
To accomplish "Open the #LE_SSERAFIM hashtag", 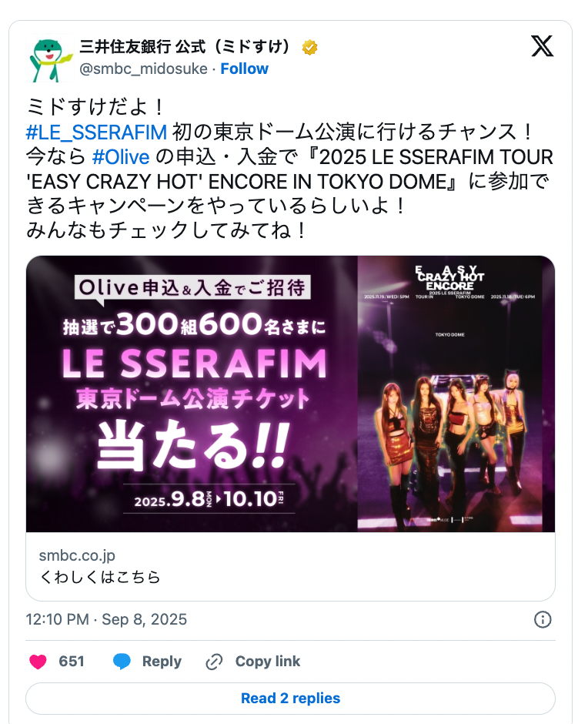I will coord(96,132).
